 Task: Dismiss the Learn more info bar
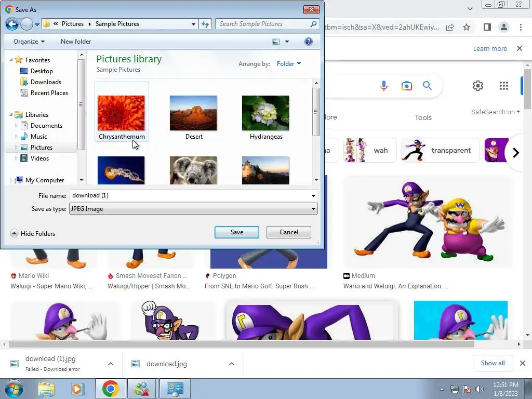520,48
